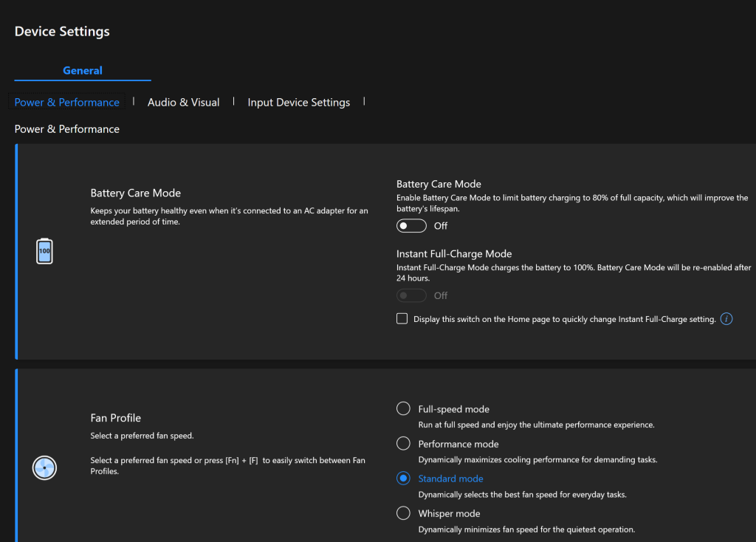Screen dimensions: 756x542
Task: Select Full-speed mode radio button
Action: pyautogui.click(x=403, y=409)
